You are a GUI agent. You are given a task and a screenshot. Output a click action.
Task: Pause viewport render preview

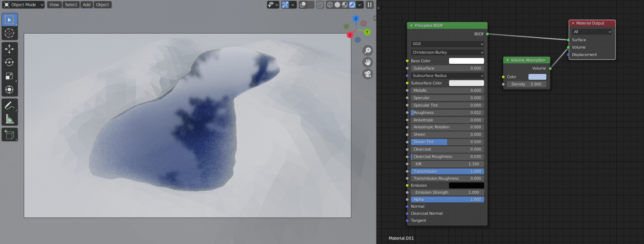(369, 5)
